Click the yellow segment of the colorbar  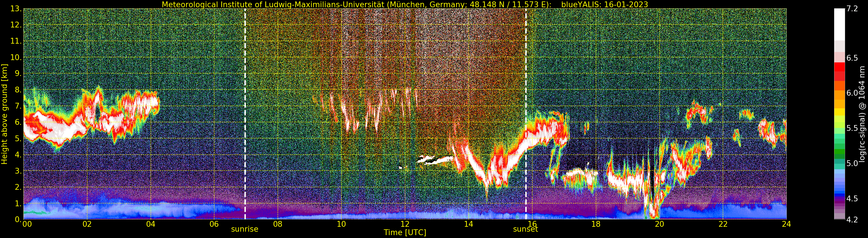click(839, 112)
